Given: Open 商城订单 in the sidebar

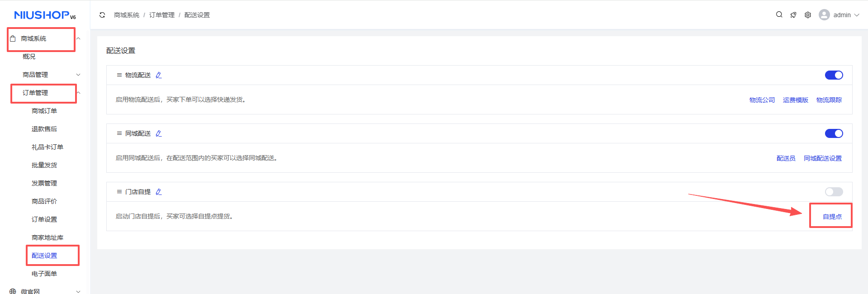Looking at the screenshot, I should tap(44, 111).
